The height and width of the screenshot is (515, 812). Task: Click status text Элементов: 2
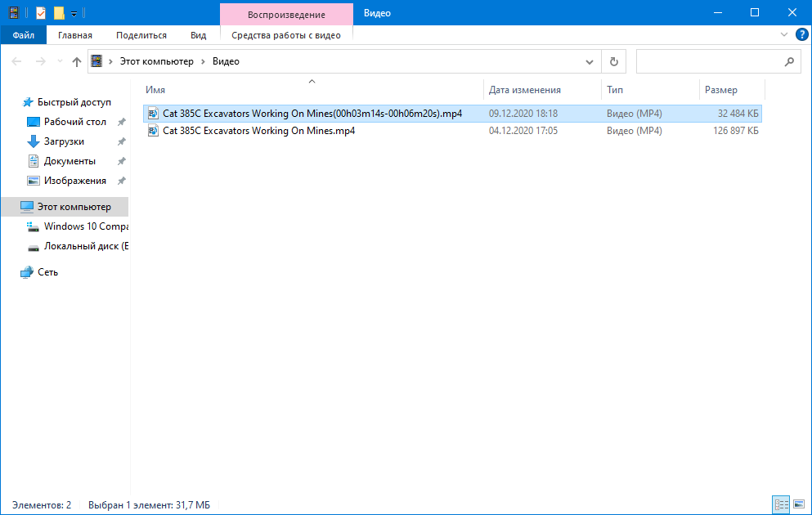(42, 504)
